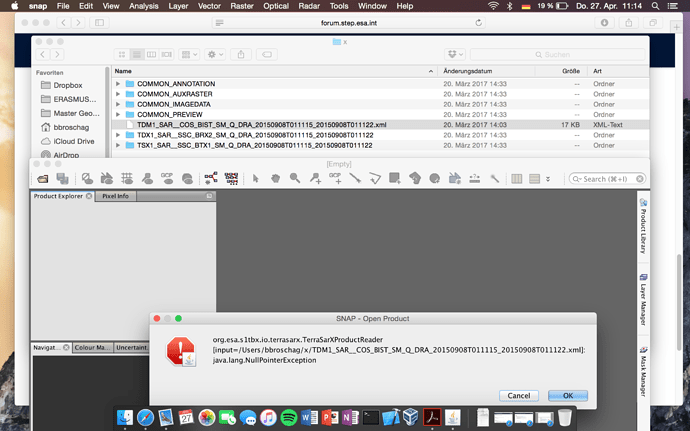
Task: Switch Finder to cover flow view
Action: point(166,55)
